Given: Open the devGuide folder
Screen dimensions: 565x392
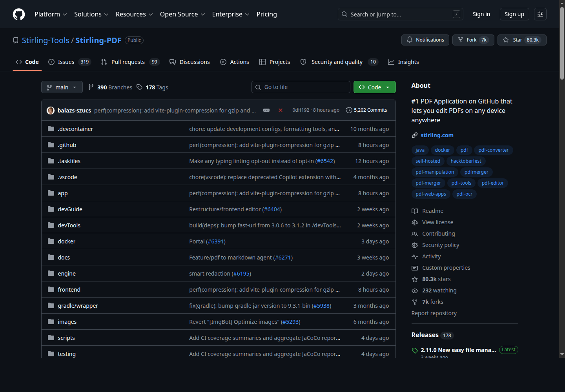Looking at the screenshot, I should click(x=70, y=209).
